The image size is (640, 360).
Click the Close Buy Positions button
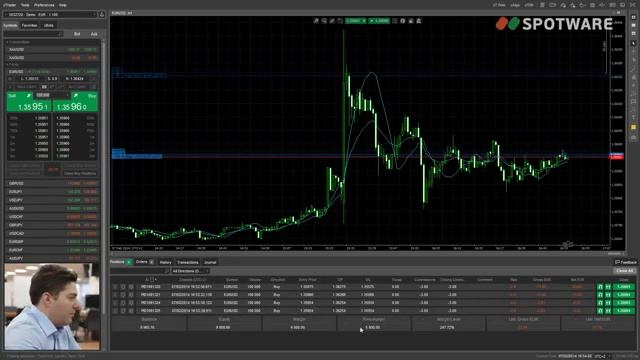[80, 173]
